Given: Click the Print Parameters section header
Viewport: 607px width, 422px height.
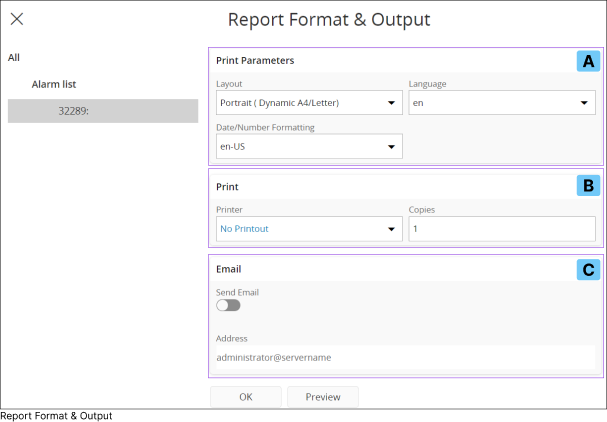Looking at the screenshot, I should (255, 61).
